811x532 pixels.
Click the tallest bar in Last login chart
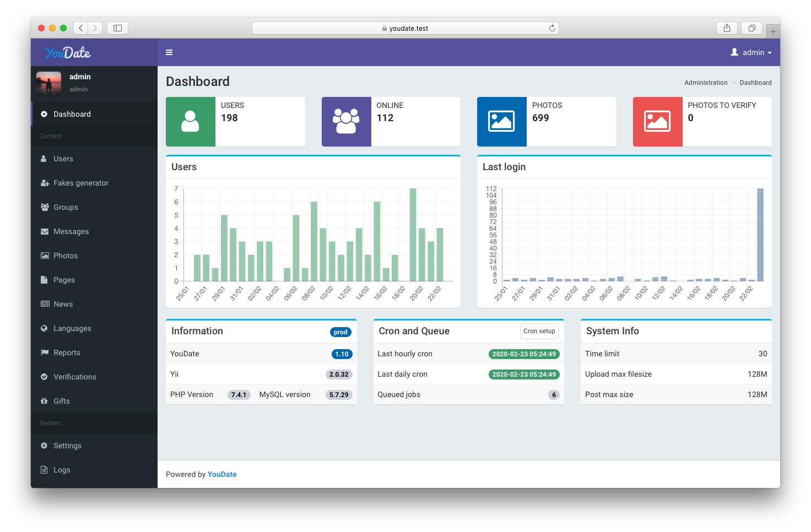click(x=760, y=235)
